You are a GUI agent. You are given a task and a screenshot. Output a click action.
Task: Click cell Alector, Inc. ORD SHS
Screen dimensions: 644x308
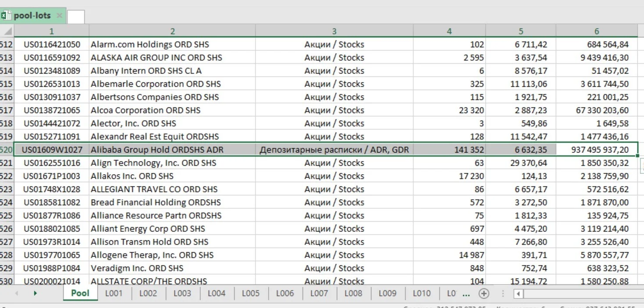(172, 123)
